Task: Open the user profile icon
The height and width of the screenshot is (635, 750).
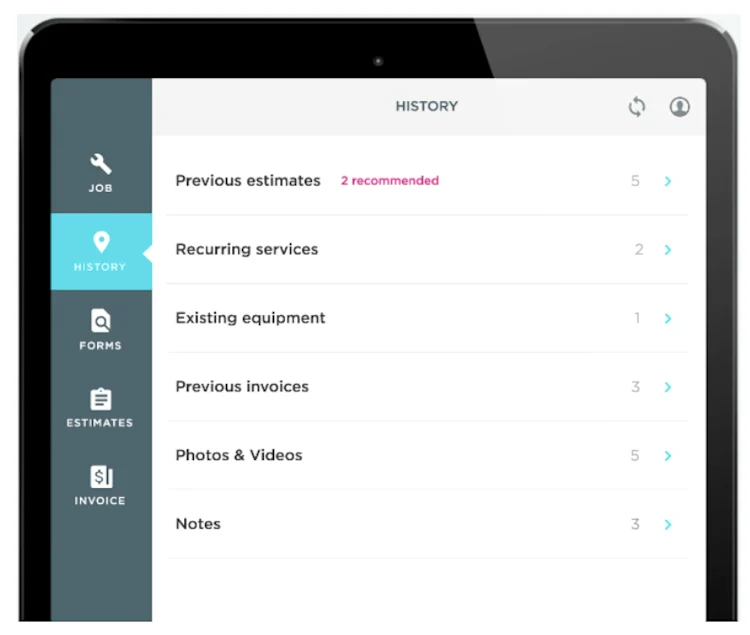Action: [x=679, y=107]
